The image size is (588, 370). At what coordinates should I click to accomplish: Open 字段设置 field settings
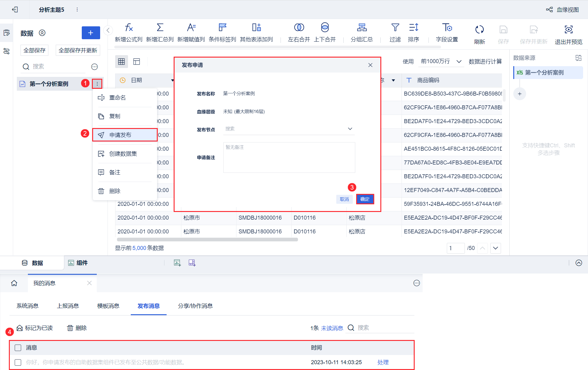pyautogui.click(x=447, y=28)
